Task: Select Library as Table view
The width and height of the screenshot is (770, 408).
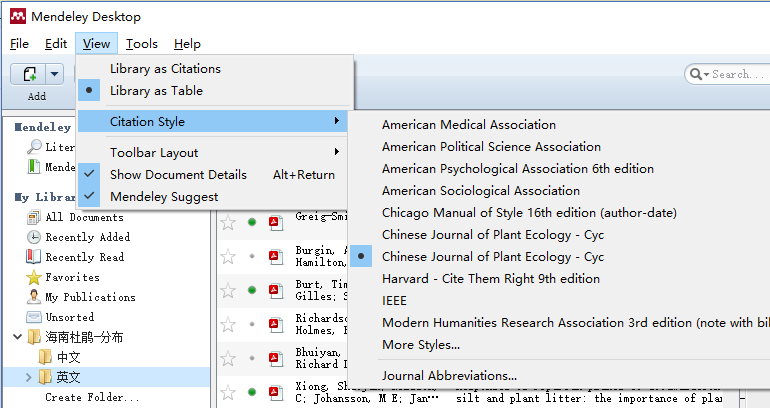Action: click(x=215, y=91)
